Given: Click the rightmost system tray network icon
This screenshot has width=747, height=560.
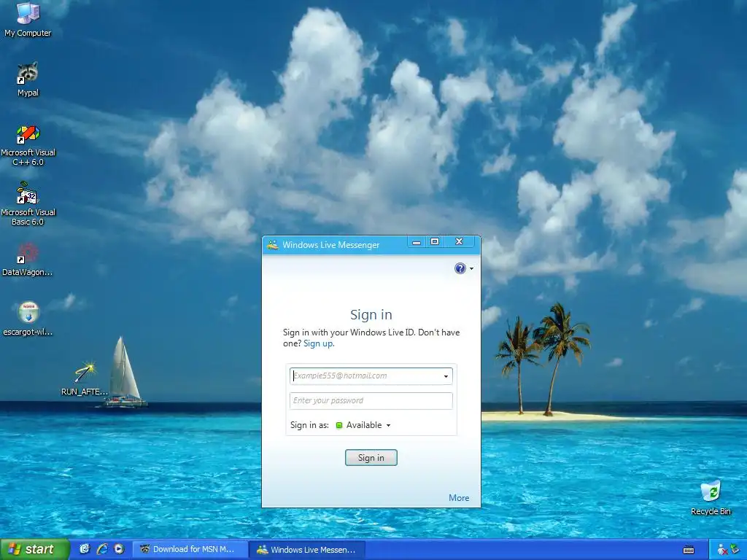Looking at the screenshot, I should tap(735, 549).
